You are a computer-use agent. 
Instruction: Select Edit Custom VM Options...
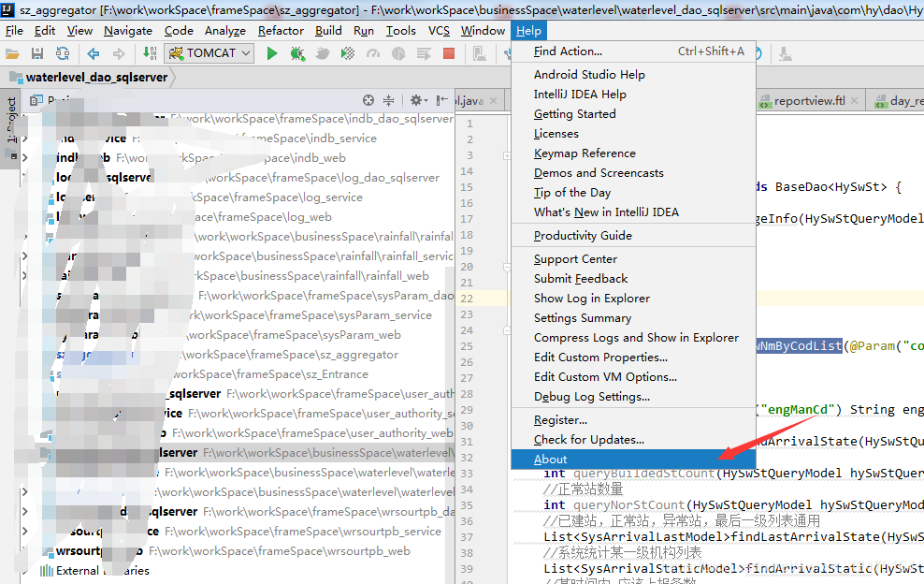coord(633,377)
